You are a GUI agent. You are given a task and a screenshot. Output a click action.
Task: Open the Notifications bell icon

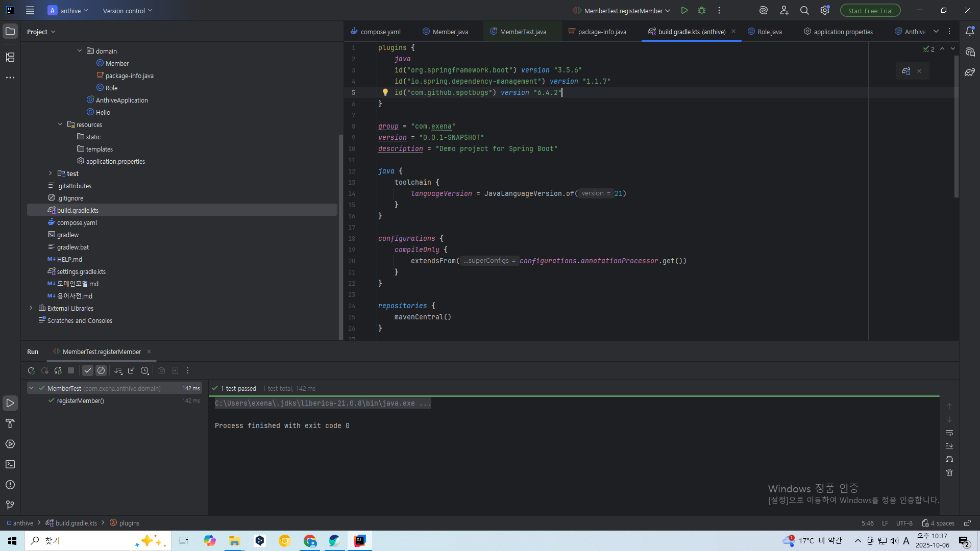[x=970, y=32]
